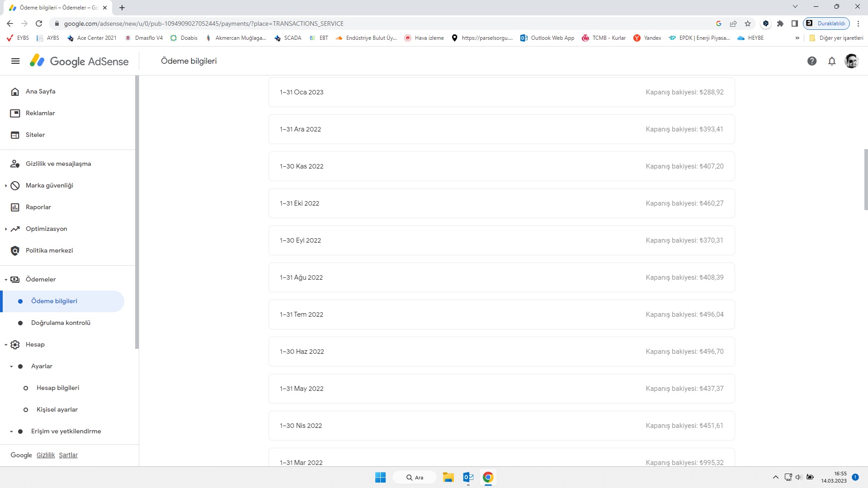Open the Şartlar footer link
Screen dimensions: 868x488
click(x=68, y=455)
